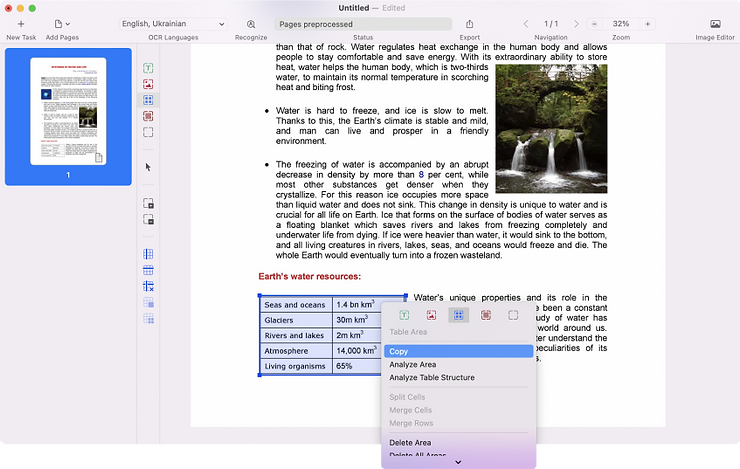
Task: Click the Cut Area Part tool
Action: click(148, 219)
